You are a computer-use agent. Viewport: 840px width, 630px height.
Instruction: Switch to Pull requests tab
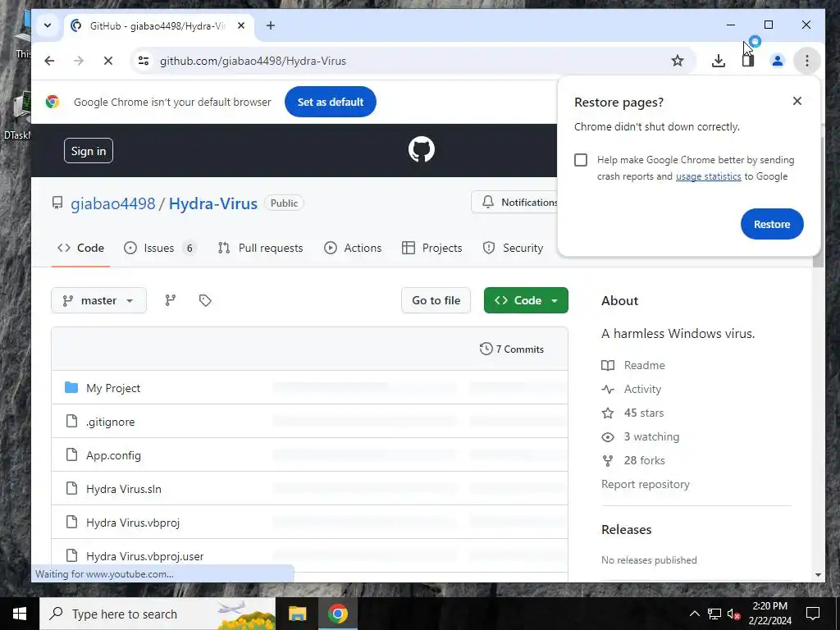click(260, 248)
